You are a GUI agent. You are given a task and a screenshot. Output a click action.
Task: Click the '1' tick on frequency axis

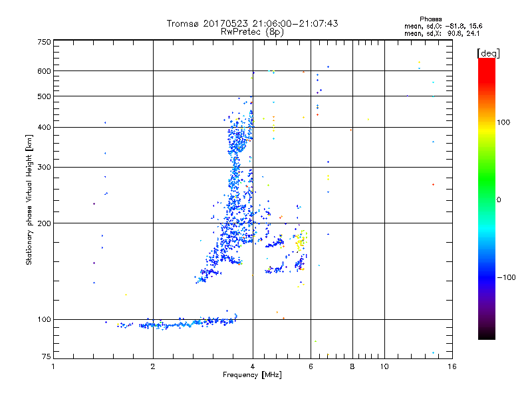(53, 366)
